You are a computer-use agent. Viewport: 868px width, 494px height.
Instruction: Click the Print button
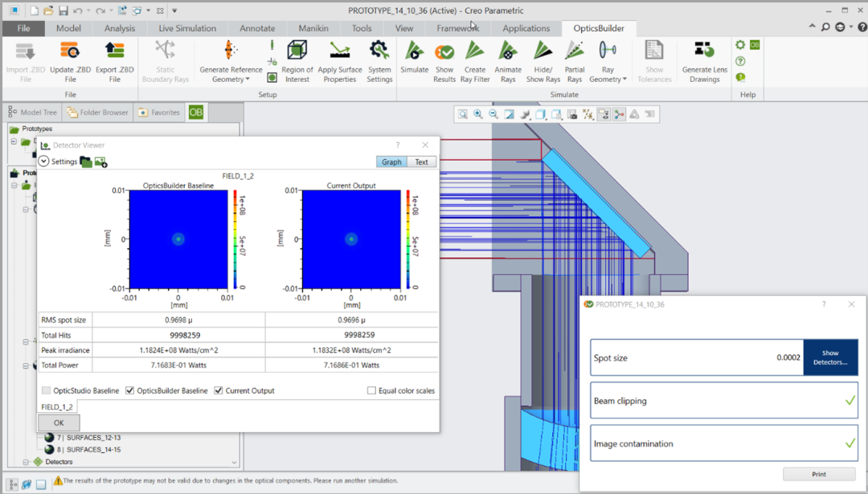tap(819, 475)
